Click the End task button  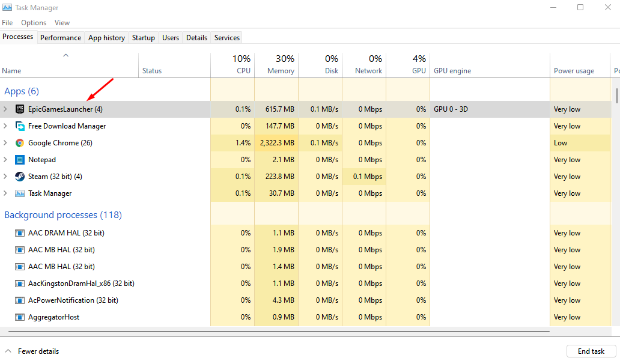pyautogui.click(x=591, y=351)
